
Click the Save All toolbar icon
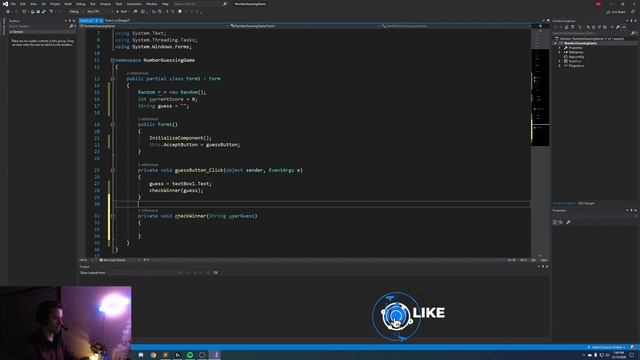(44, 12)
